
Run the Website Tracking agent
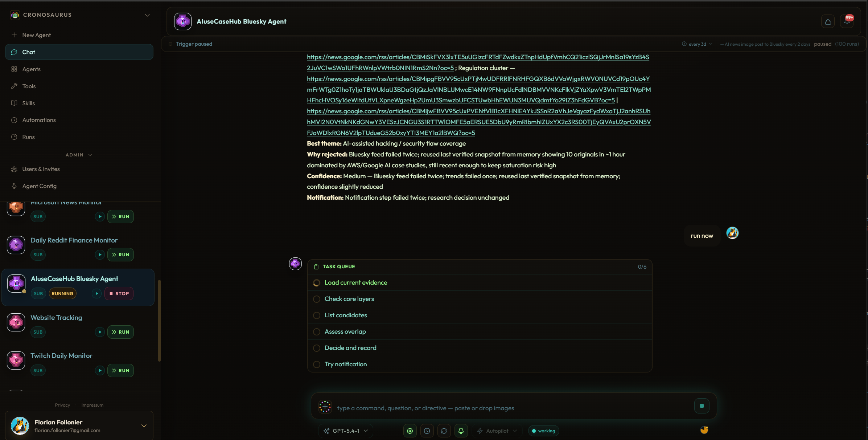point(120,332)
